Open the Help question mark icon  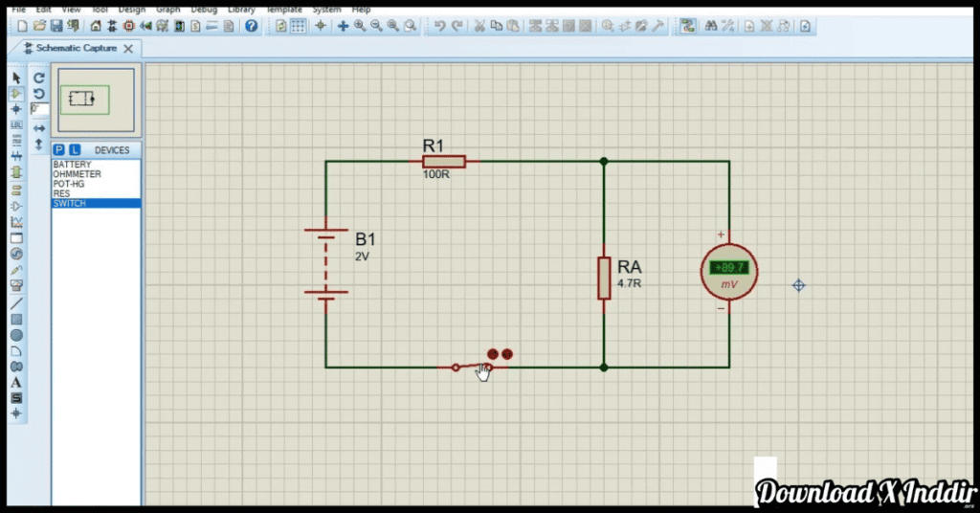[251, 26]
